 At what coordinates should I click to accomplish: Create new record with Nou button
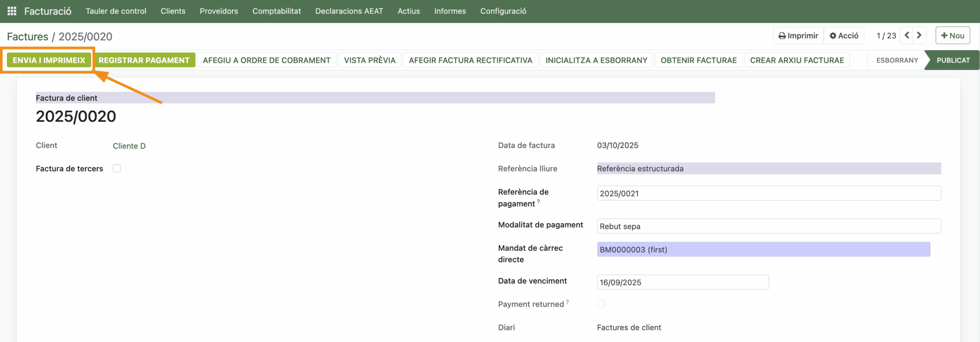tap(952, 36)
